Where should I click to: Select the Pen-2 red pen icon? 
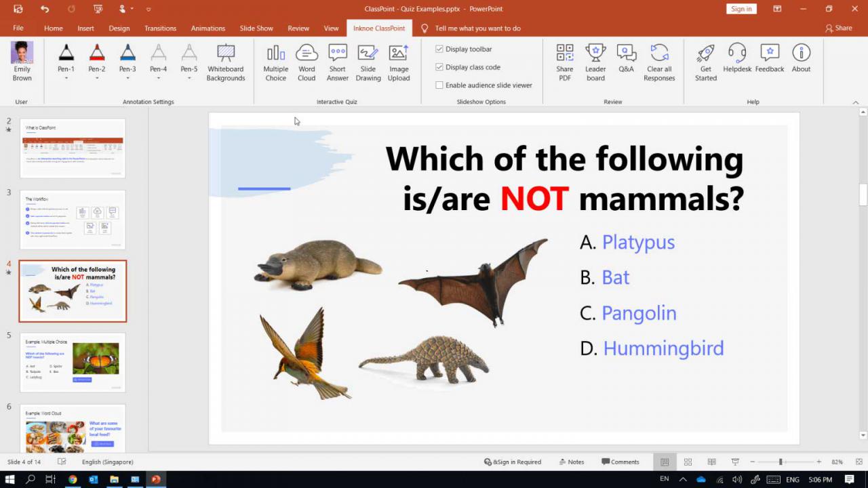[x=97, y=53]
